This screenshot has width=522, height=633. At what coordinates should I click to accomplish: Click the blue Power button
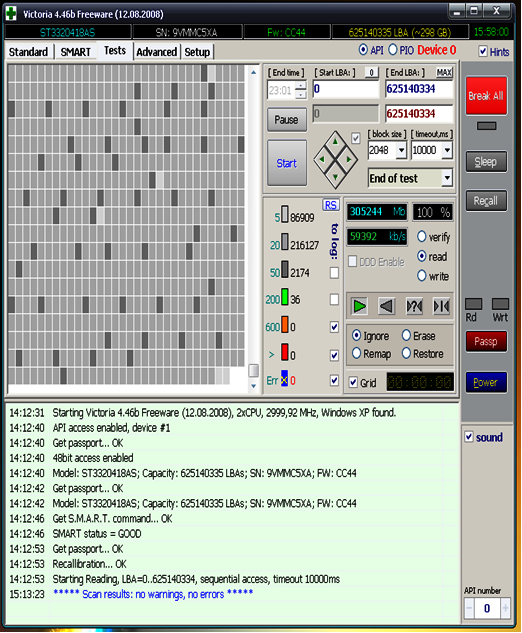coord(486,382)
